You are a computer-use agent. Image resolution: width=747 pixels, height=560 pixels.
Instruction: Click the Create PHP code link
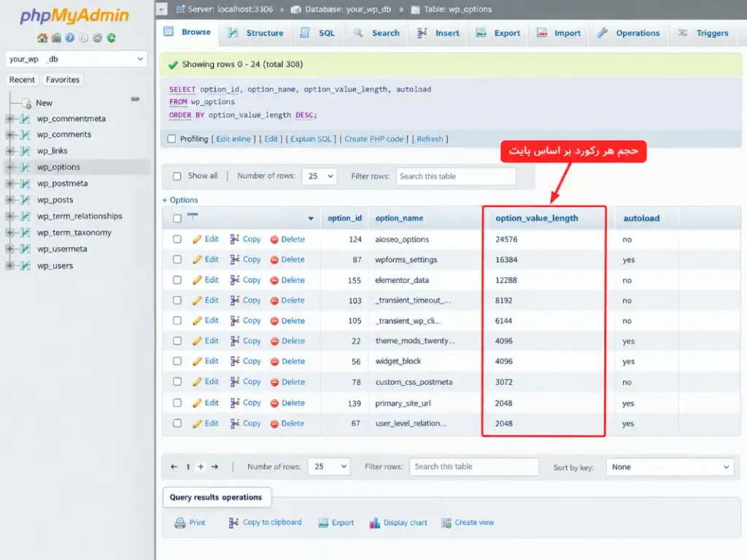pos(374,139)
